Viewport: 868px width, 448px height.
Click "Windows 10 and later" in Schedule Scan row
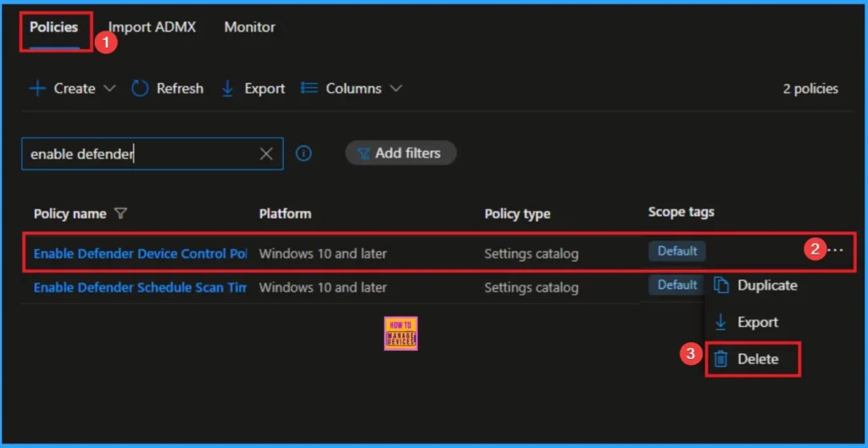click(x=323, y=288)
